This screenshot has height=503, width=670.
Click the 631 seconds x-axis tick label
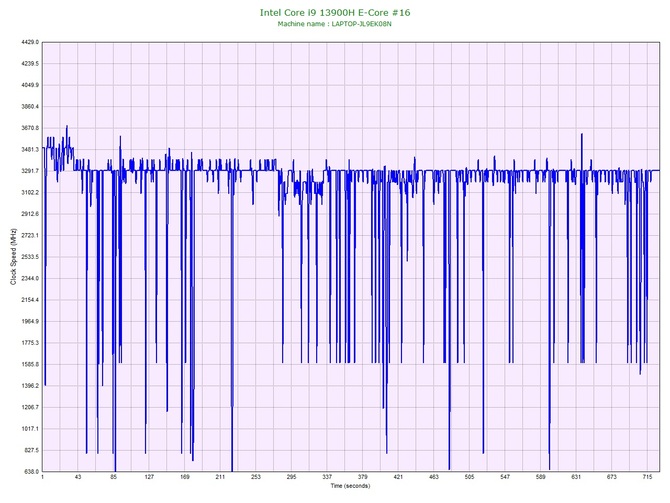coord(576,477)
